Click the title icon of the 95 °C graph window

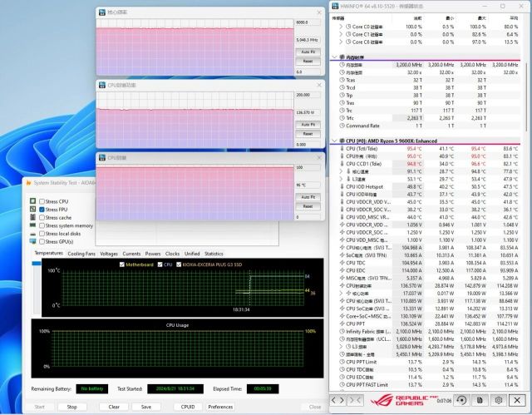[x=102, y=158]
